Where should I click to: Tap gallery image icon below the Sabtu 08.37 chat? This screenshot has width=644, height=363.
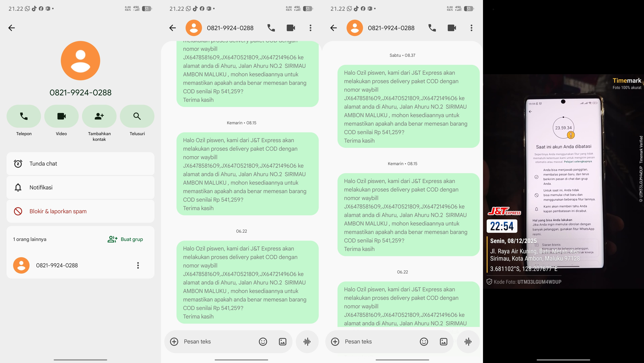click(x=444, y=342)
